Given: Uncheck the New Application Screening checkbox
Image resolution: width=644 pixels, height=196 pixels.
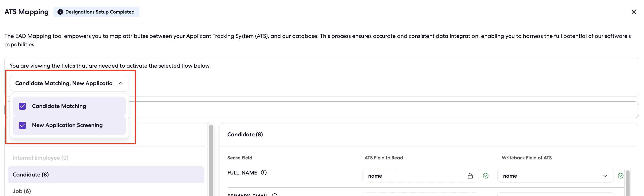Looking at the screenshot, I should click(22, 125).
